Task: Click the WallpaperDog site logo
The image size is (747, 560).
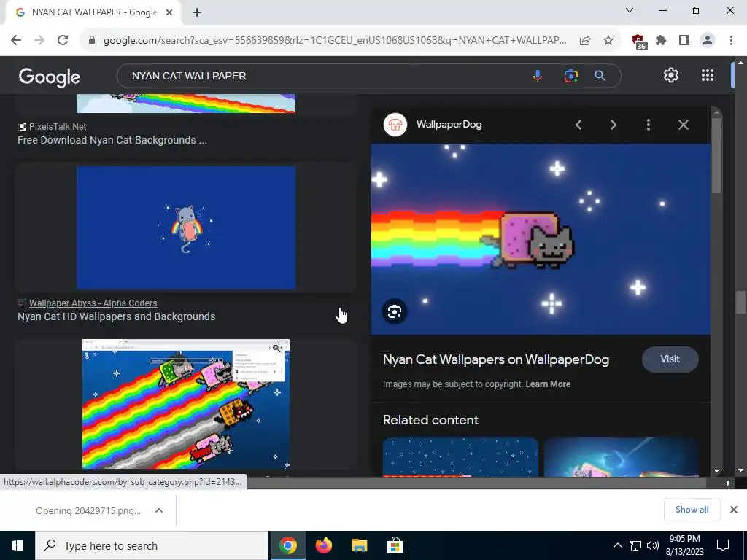Action: (x=395, y=125)
